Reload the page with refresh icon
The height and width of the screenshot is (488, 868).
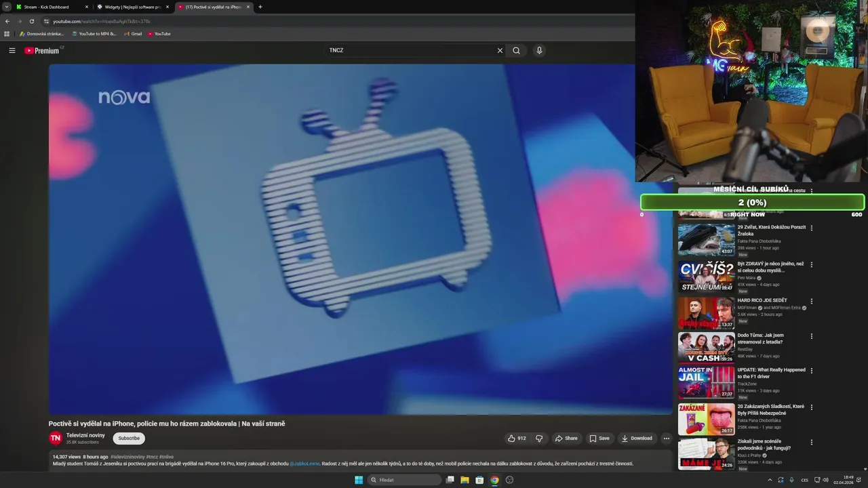[31, 21]
